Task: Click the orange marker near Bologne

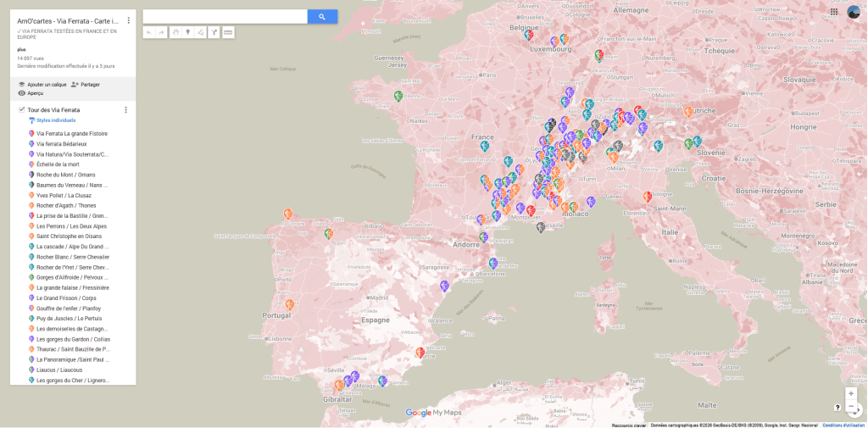Action: 647,196
